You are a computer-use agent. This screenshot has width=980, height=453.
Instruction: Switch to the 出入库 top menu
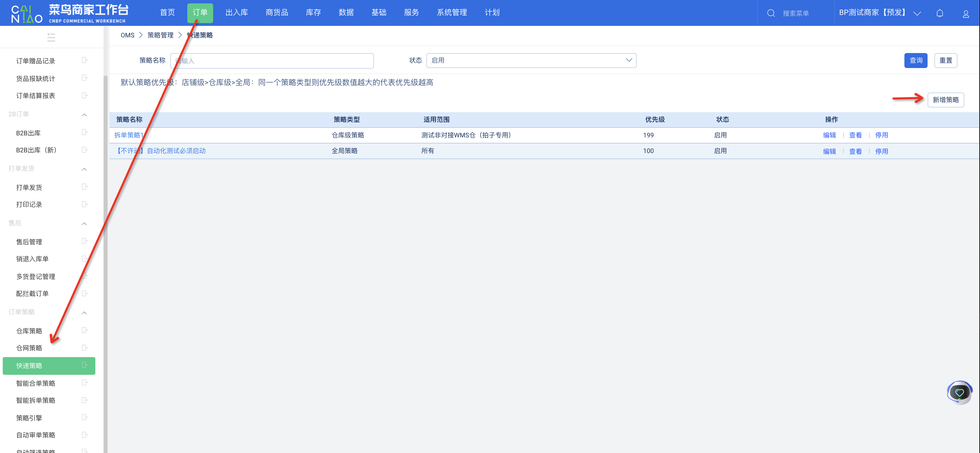coord(236,13)
